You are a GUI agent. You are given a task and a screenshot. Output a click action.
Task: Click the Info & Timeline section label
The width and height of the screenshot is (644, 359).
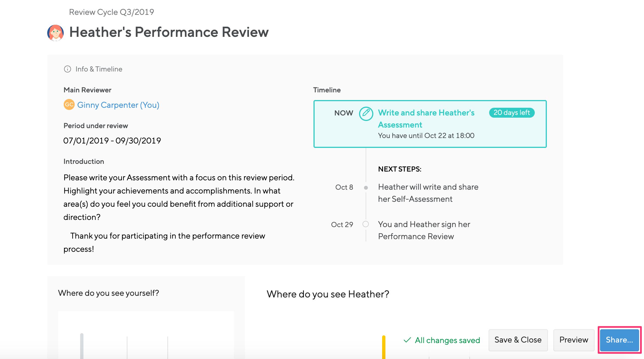(x=99, y=69)
